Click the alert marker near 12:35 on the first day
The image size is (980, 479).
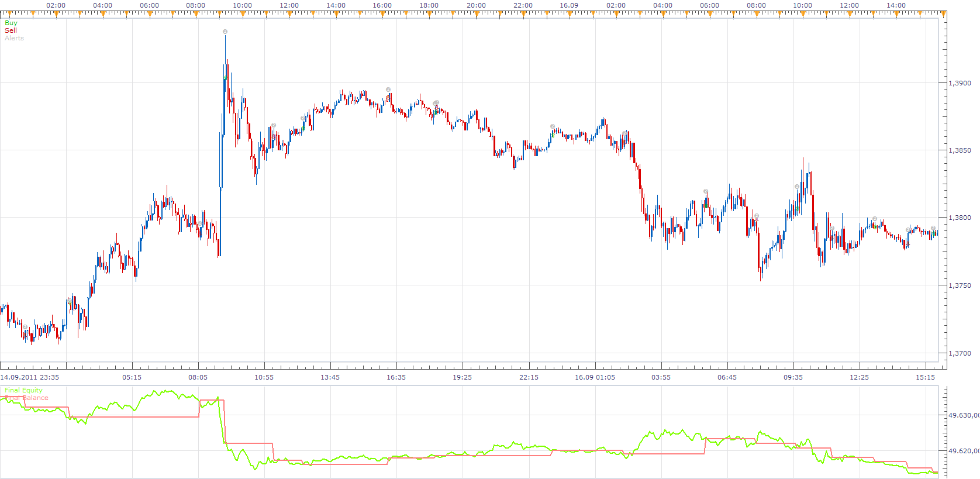click(303, 118)
